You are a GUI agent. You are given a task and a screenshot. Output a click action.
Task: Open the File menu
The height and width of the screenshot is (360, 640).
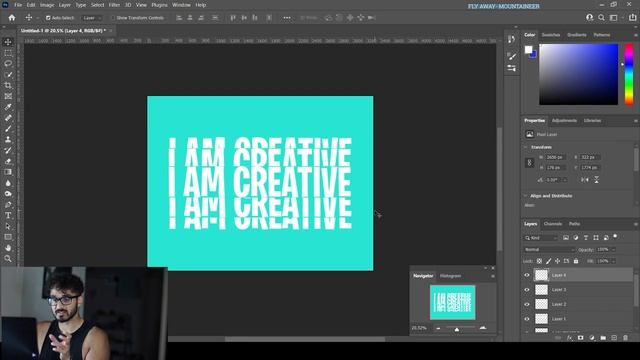[18, 5]
